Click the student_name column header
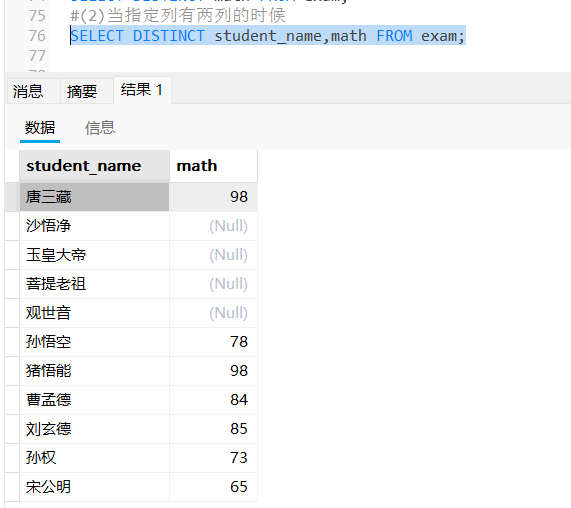This screenshot has width=571, height=508. (94, 166)
